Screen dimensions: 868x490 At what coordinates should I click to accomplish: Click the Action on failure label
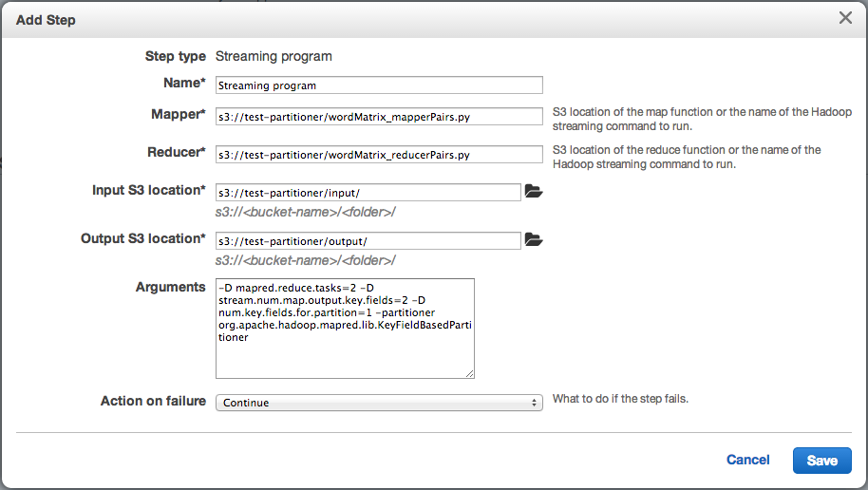(x=153, y=401)
